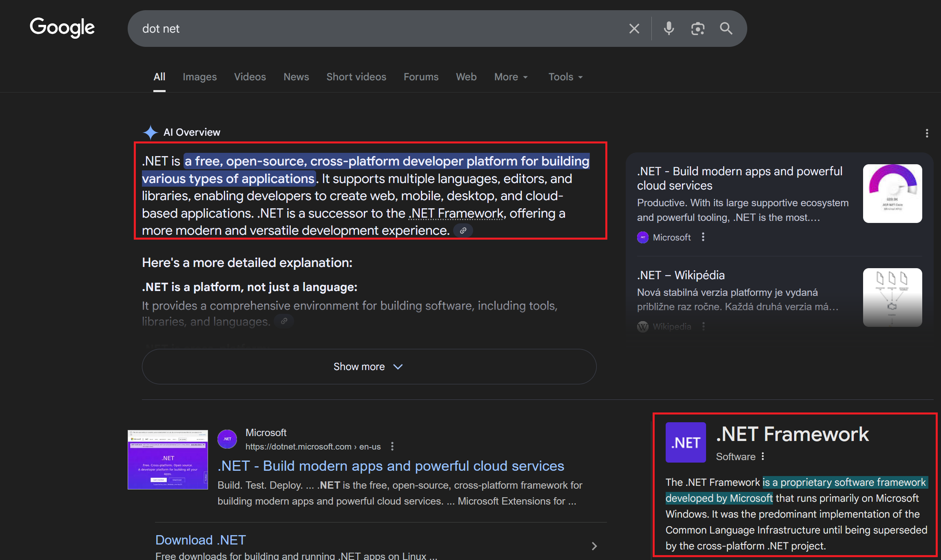Expand AI Overview with Show more
The height and width of the screenshot is (560, 941).
369,366
